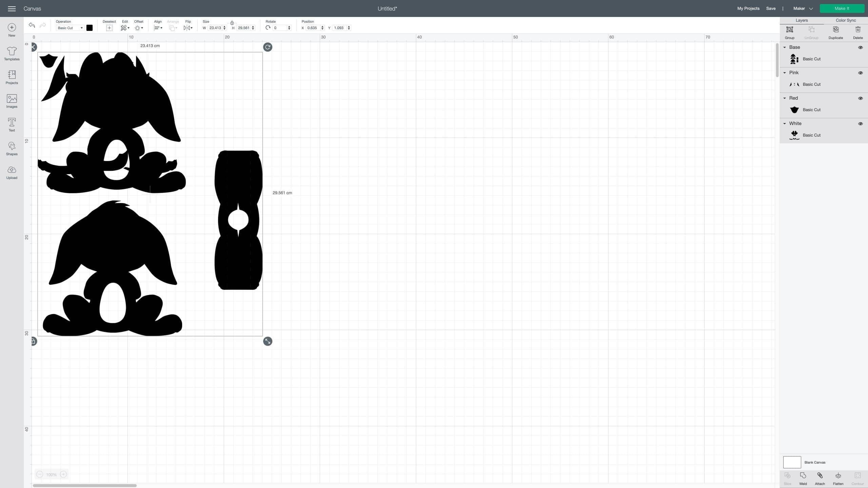The height and width of the screenshot is (488, 868).
Task: Select the Pink layer Basic Cut row
Action: [824, 84]
